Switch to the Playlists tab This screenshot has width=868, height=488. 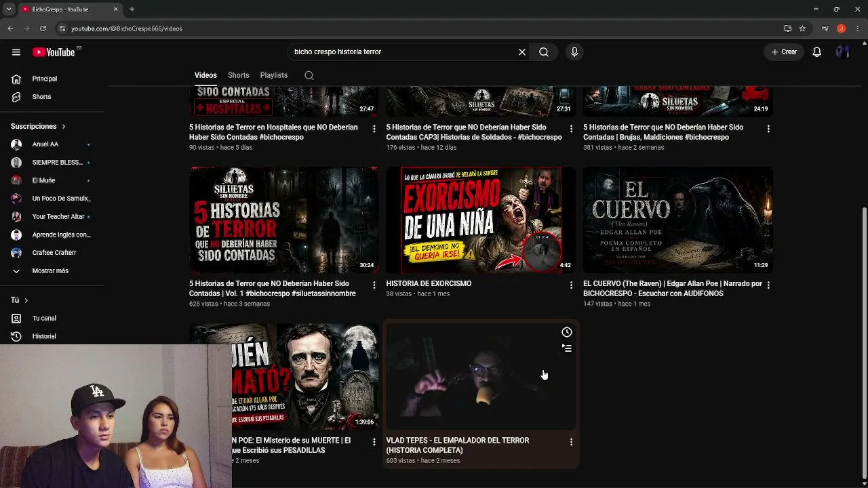274,75
